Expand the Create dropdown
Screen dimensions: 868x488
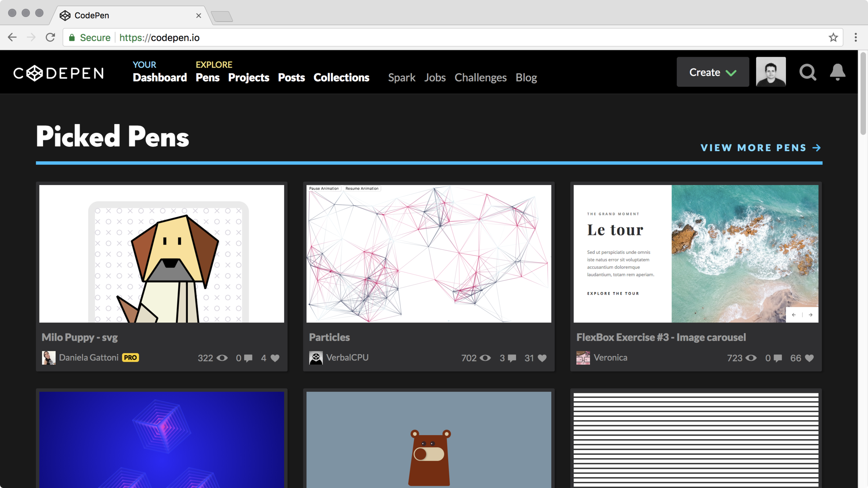click(x=712, y=72)
